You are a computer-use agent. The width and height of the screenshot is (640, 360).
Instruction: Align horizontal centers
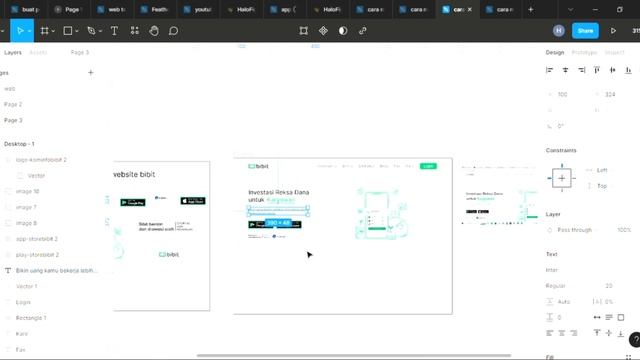(565, 70)
